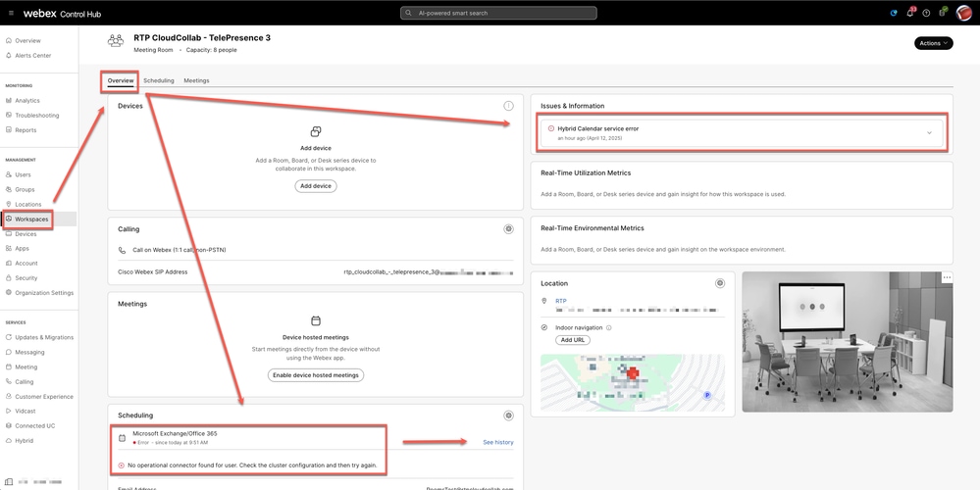Switch to the workspace Overview tab
Image resolution: width=980 pixels, height=490 pixels.
pyautogui.click(x=121, y=81)
